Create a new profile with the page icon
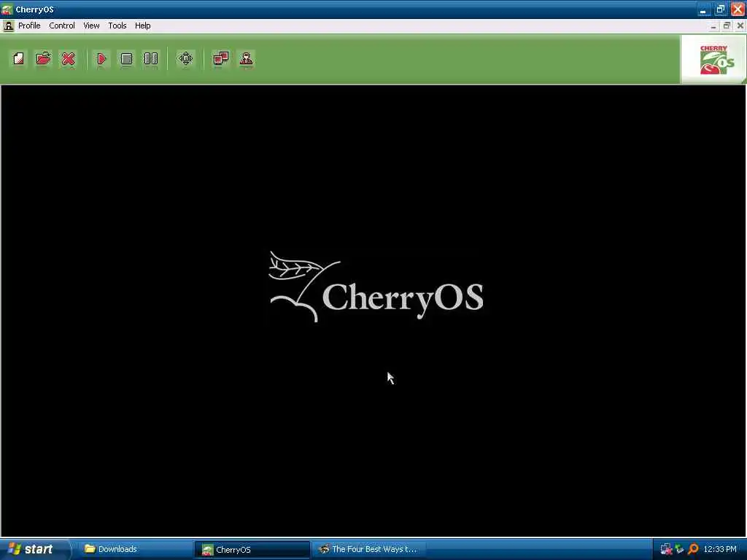 [18, 58]
